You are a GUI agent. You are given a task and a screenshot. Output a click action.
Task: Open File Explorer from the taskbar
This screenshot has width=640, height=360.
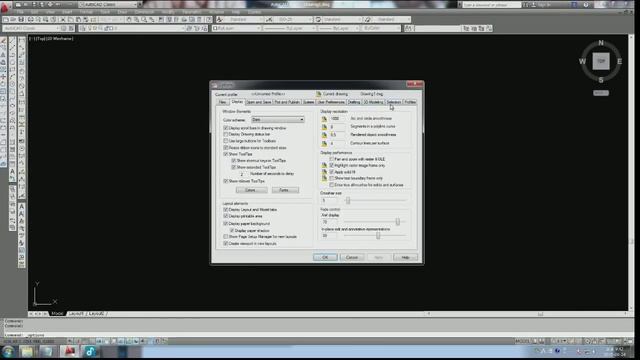tap(27, 351)
